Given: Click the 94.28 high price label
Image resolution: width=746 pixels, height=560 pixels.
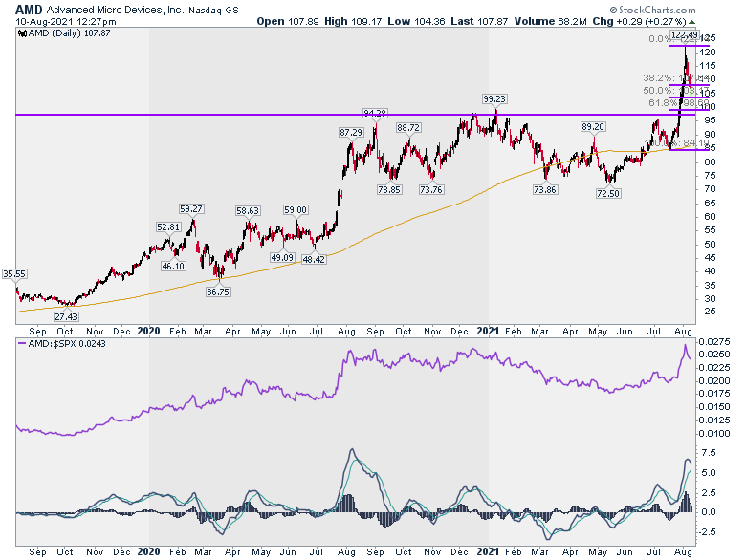Looking at the screenshot, I should [375, 113].
